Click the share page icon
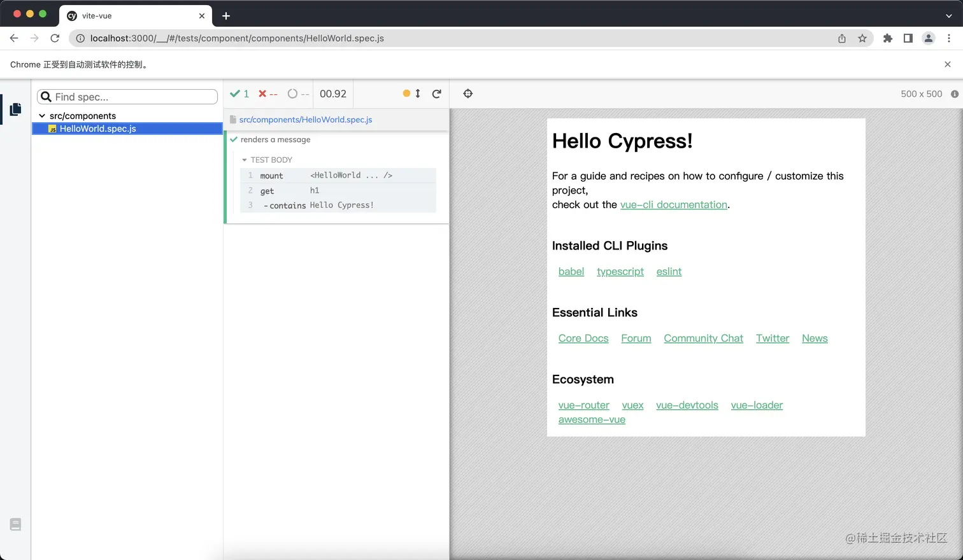963x560 pixels. tap(842, 38)
